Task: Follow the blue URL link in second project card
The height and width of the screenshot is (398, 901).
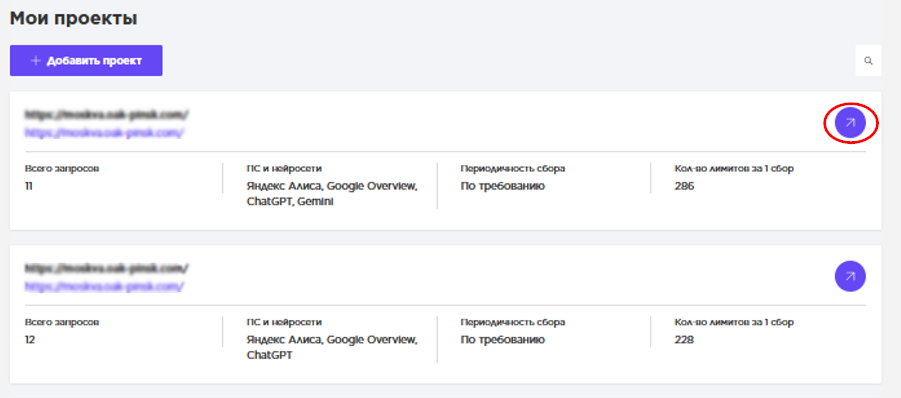Action: [104, 286]
